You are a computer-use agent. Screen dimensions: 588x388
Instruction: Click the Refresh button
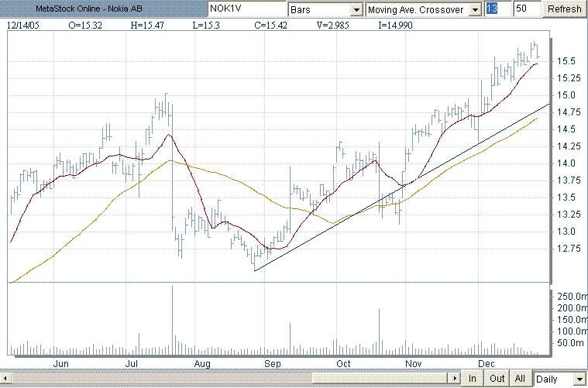click(564, 9)
